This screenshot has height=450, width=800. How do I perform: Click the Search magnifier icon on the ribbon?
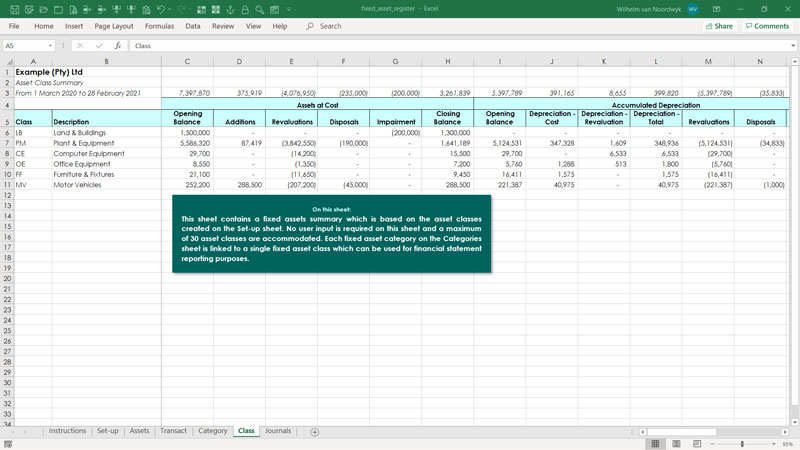tap(310, 26)
